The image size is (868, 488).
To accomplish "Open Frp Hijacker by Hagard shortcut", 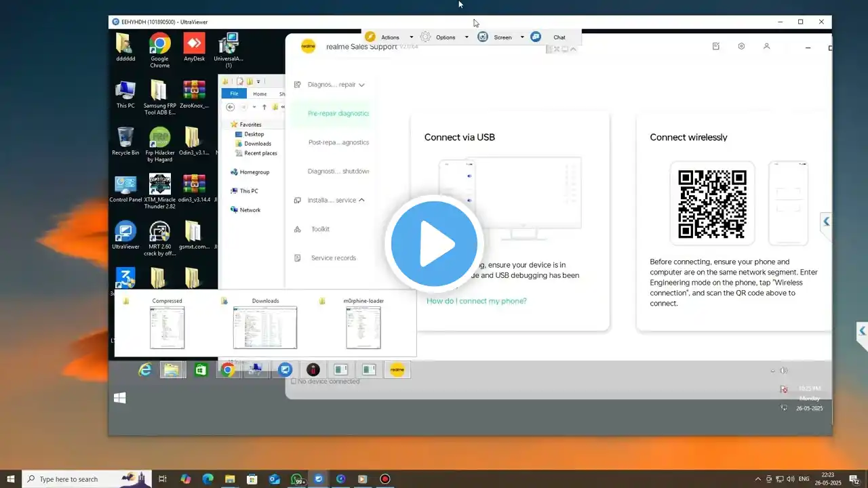I will [160, 145].
